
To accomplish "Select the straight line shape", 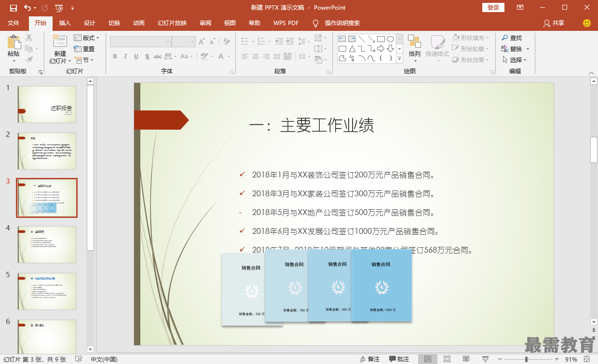I will [x=362, y=39].
